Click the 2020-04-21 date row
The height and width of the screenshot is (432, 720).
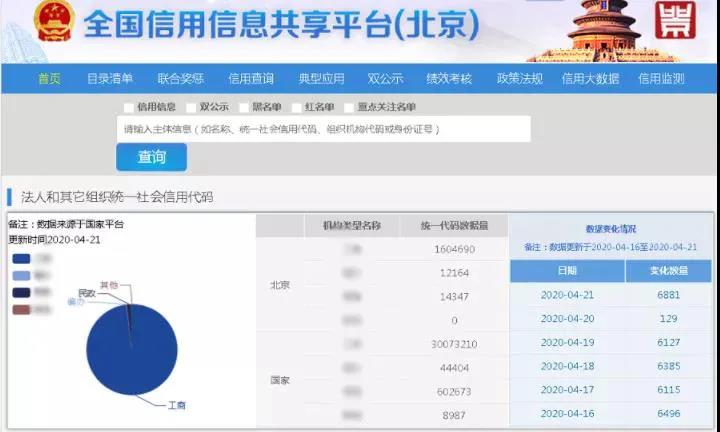pyautogui.click(x=567, y=295)
